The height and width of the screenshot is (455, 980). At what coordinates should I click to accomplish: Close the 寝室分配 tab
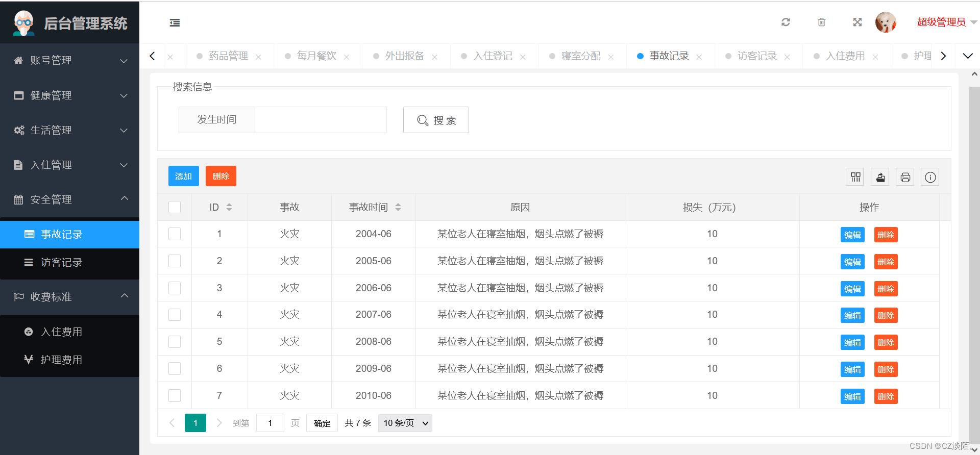pyautogui.click(x=611, y=57)
